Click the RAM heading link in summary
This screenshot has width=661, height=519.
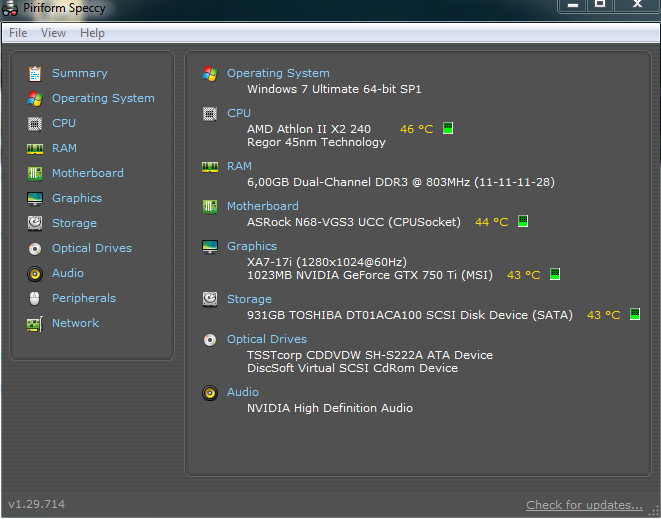coord(239,167)
